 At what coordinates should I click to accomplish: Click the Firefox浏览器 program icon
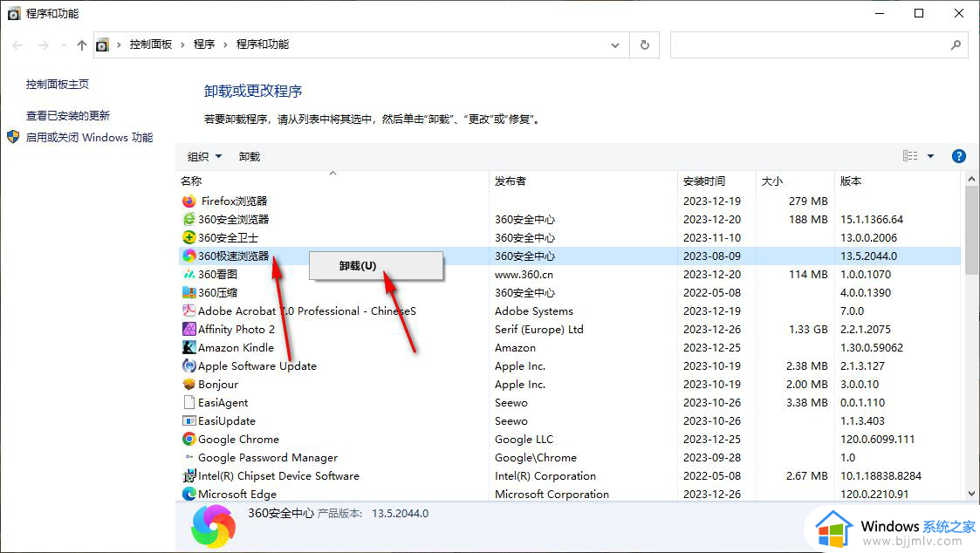tap(188, 201)
